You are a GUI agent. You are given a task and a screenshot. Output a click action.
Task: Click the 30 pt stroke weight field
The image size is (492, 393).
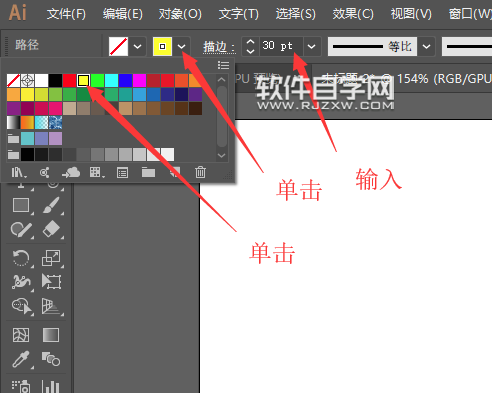(x=281, y=46)
